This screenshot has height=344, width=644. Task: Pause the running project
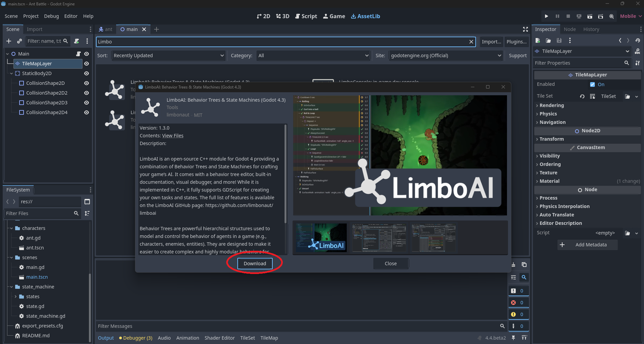click(x=557, y=16)
